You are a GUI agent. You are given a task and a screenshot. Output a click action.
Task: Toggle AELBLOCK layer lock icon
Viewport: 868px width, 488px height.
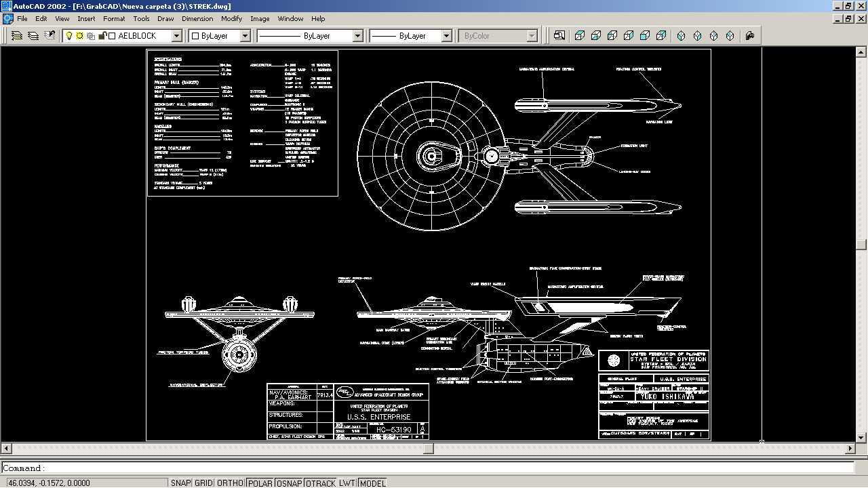tap(102, 36)
